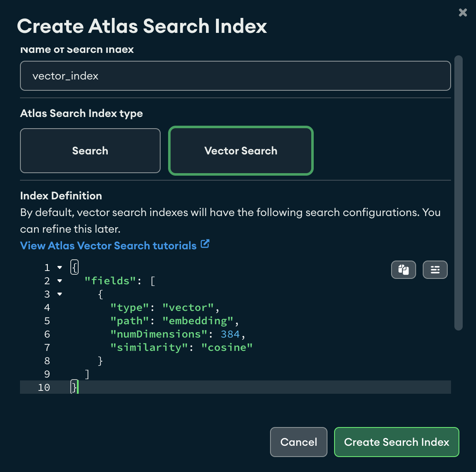The width and height of the screenshot is (476, 472).
Task: Click the vector_index name input field
Action: [x=235, y=76]
